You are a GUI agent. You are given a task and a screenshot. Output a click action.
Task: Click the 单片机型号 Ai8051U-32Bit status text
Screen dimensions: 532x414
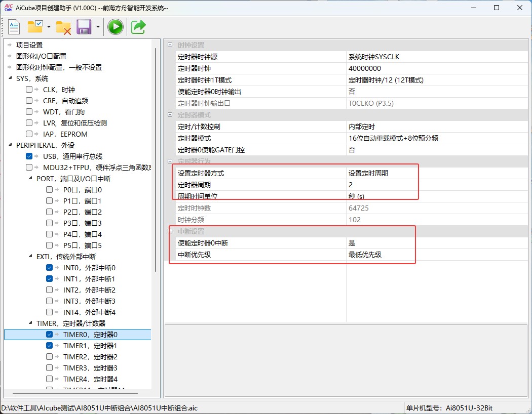[449, 408]
